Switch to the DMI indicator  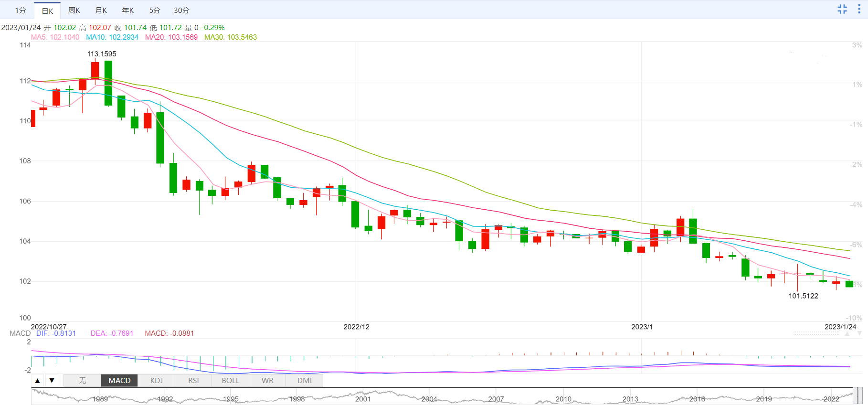pyautogui.click(x=305, y=381)
